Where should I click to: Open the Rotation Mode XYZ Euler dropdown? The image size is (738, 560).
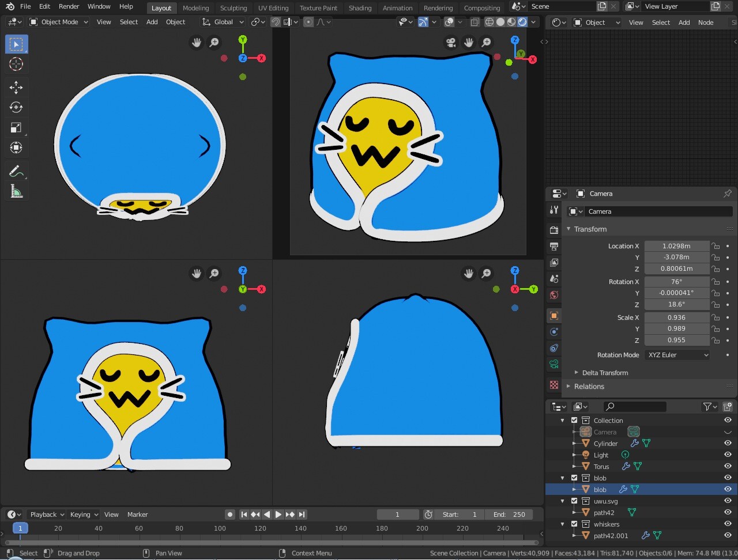tap(677, 355)
